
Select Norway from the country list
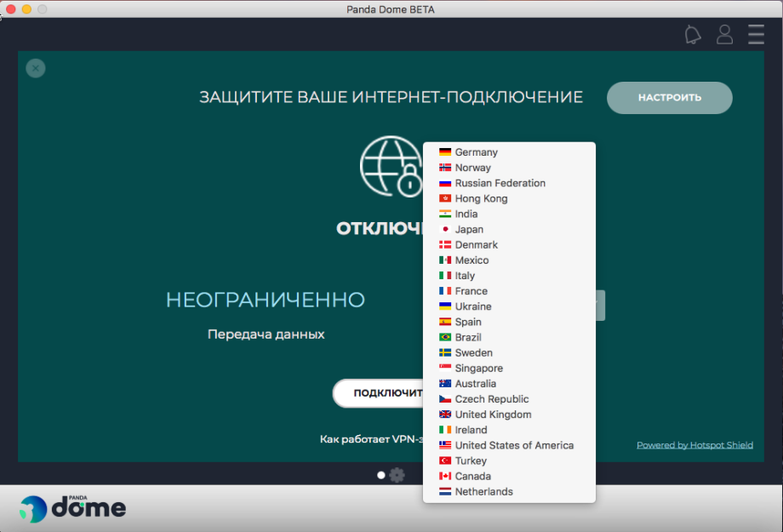point(509,168)
